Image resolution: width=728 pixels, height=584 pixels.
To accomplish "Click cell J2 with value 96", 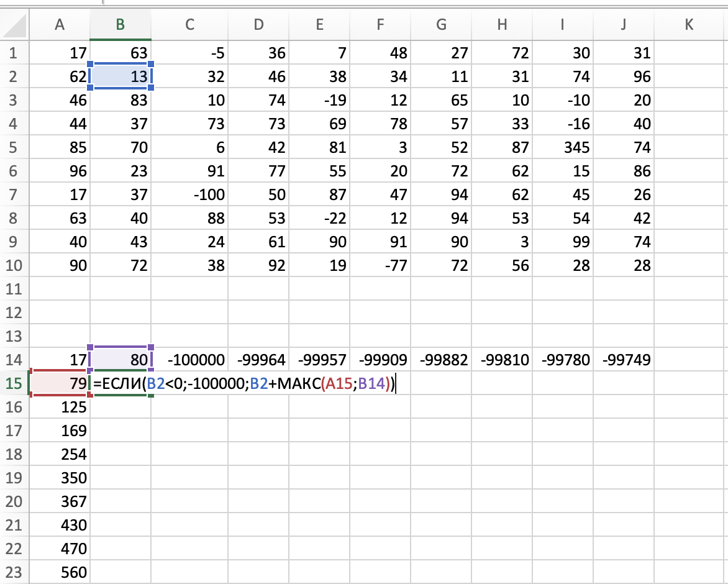I will click(624, 77).
